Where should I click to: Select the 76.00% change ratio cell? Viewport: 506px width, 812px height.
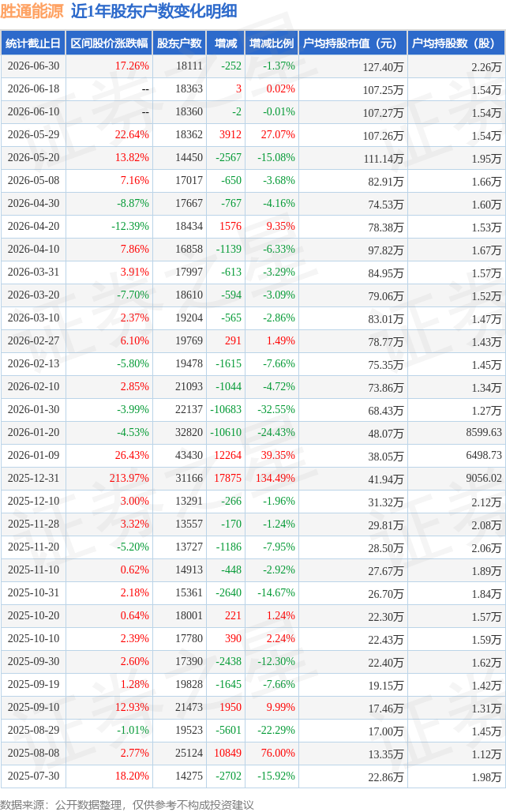pos(278,753)
